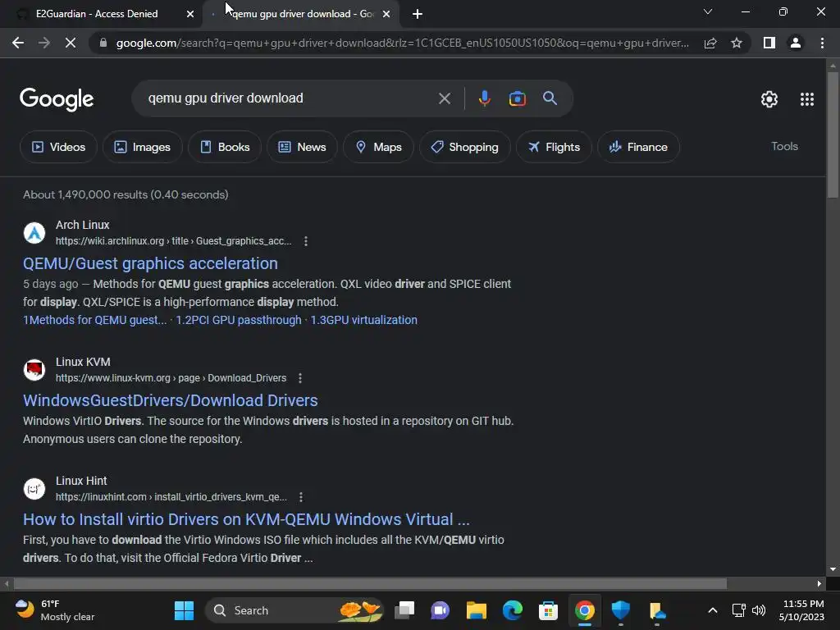Open the share page icon in address bar
Viewport: 840px width, 630px height.
(x=710, y=43)
